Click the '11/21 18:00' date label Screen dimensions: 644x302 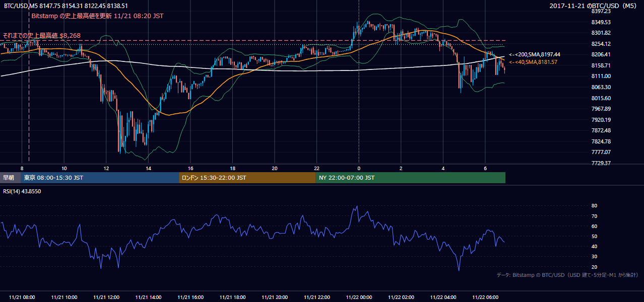pos(232,297)
